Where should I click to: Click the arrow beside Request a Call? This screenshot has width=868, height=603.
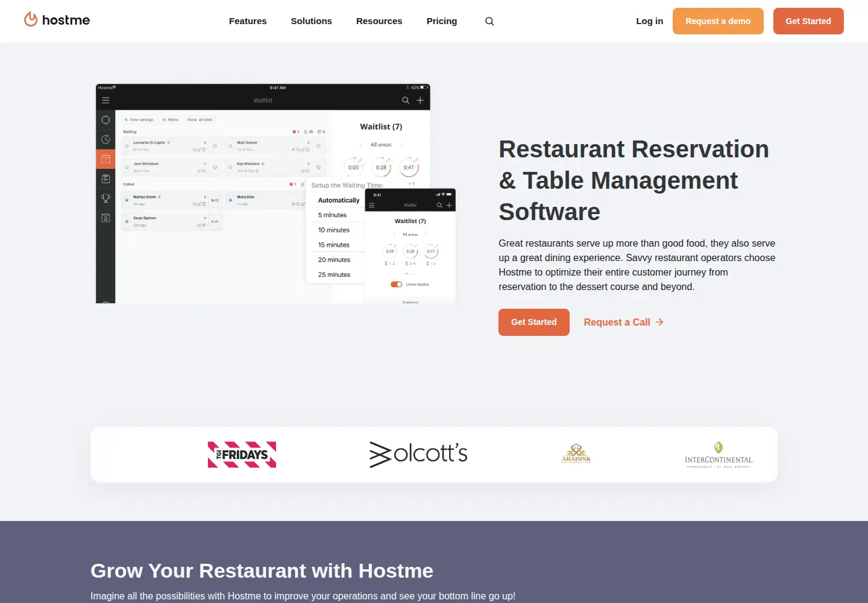(659, 322)
